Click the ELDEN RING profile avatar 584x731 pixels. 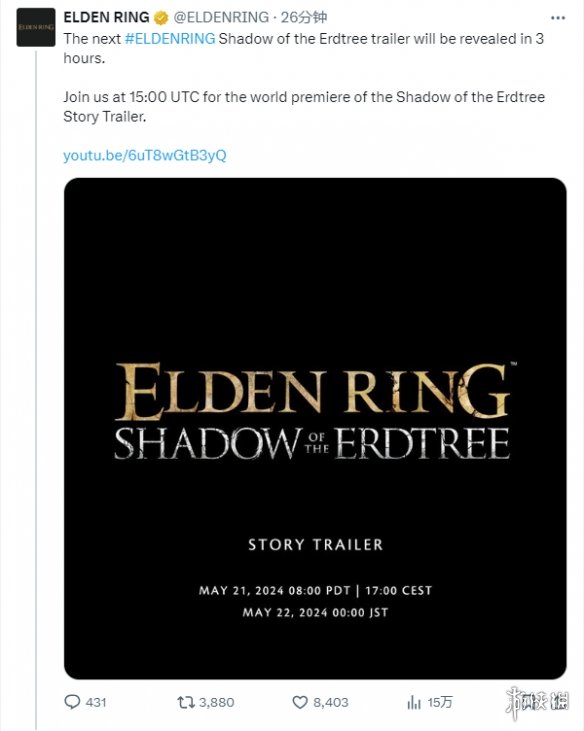pyautogui.click(x=36, y=27)
